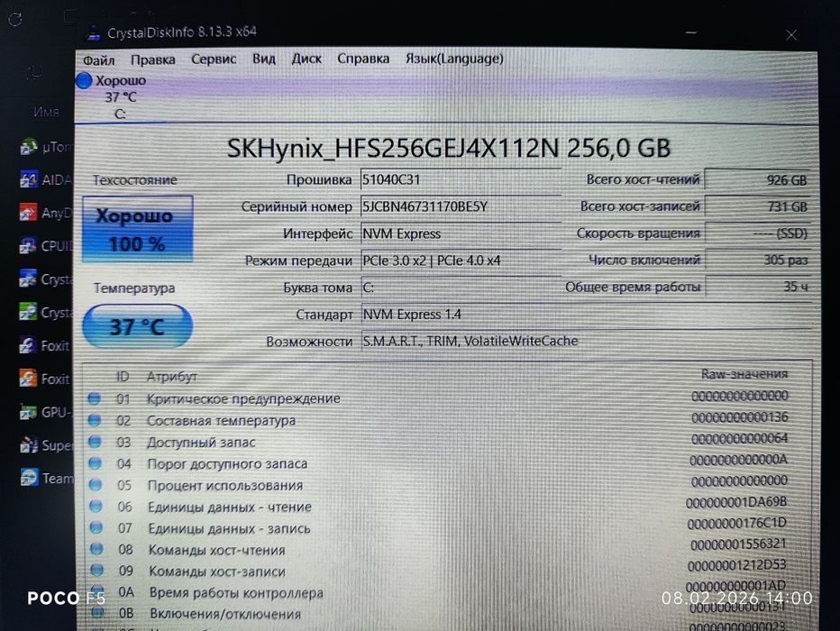840x631 pixels.
Task: Click the transfer mode field PCIe 3.0 x2
Action: tap(461, 261)
